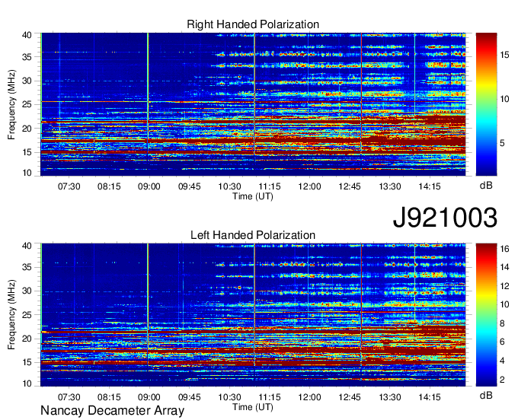Click 35 MHz tick on left-handed plot
The width and height of the screenshot is (518, 420).
click(x=27, y=267)
